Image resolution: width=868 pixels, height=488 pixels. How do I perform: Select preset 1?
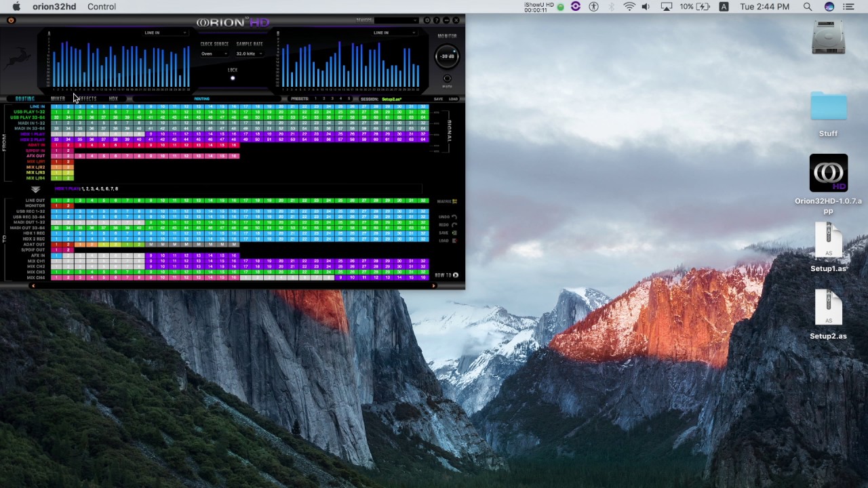pyautogui.click(x=315, y=99)
